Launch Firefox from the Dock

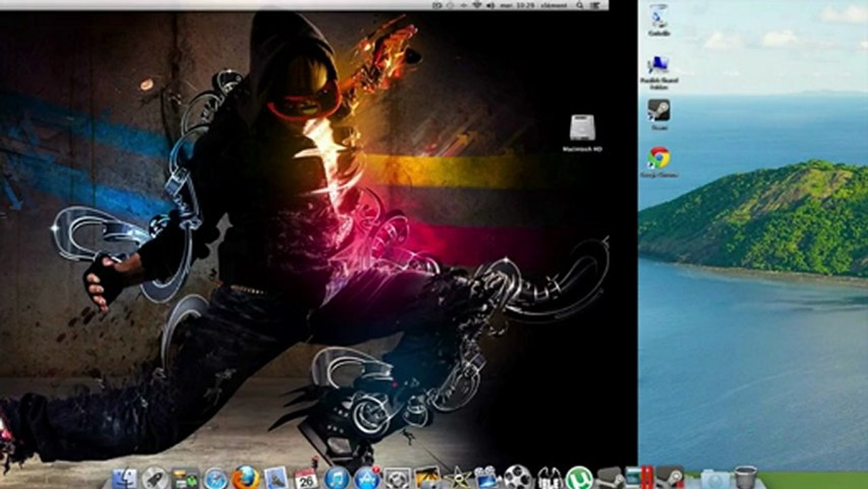246,478
